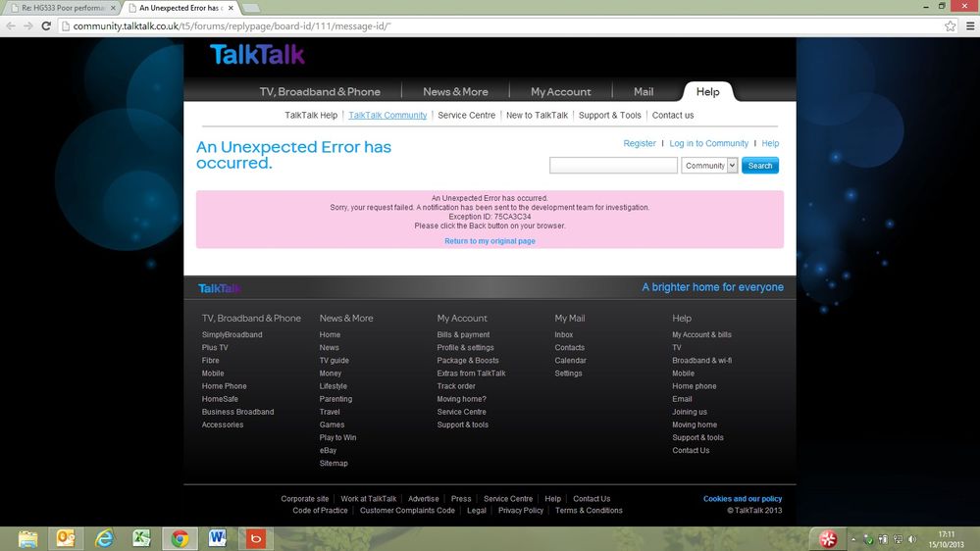Open a new tab with the new-tab button
The height and width of the screenshot is (551, 980).
click(x=250, y=8)
